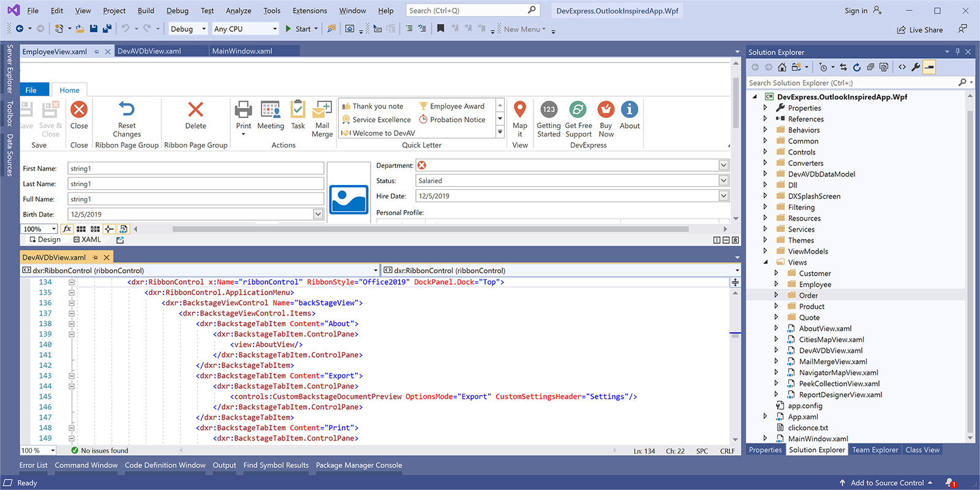Toggle pin on EmployeeView.xaml tab

[x=97, y=52]
